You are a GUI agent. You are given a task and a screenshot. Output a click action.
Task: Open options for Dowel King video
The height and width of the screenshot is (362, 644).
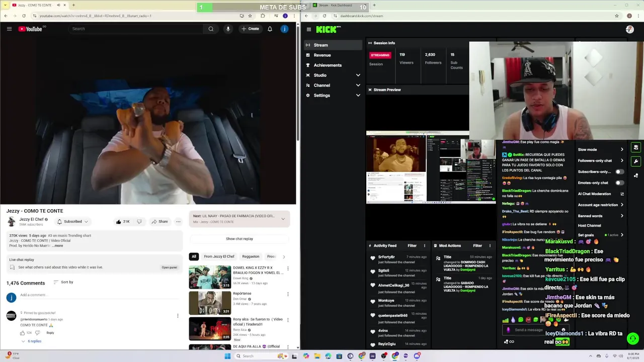click(x=288, y=268)
